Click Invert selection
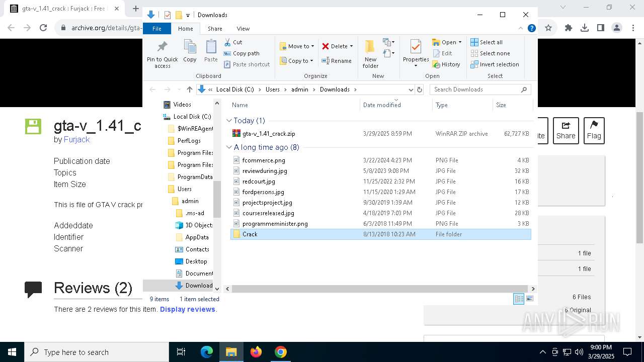 [x=495, y=64]
